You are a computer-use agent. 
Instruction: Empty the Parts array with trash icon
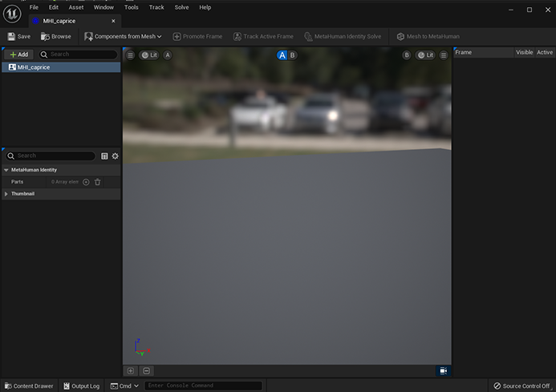(98, 182)
